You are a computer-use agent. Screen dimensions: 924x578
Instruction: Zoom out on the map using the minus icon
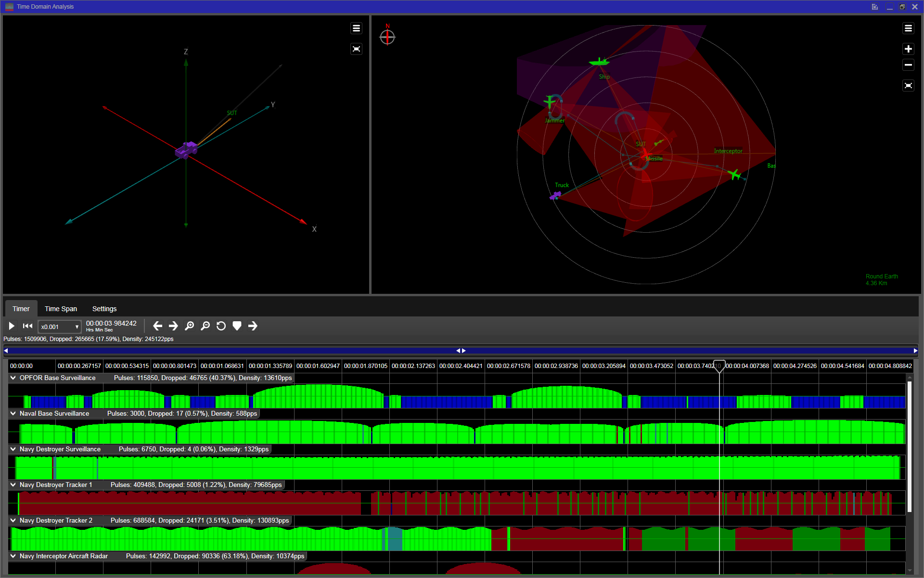pos(909,65)
